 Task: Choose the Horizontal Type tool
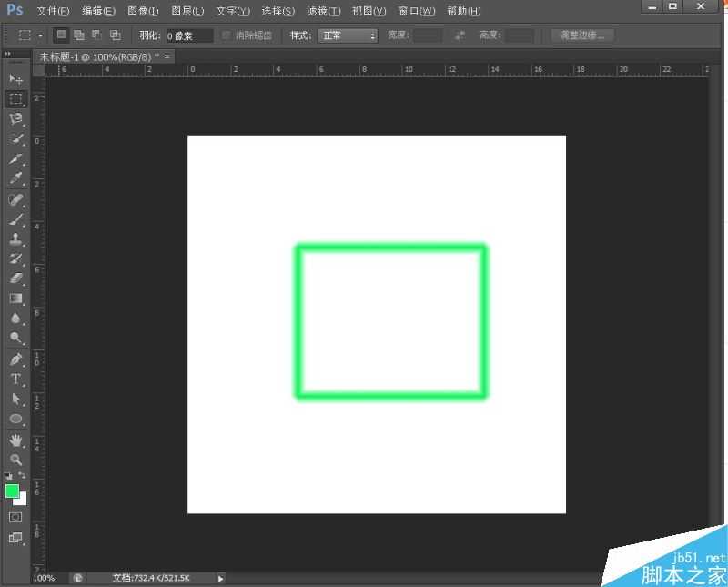pos(15,380)
